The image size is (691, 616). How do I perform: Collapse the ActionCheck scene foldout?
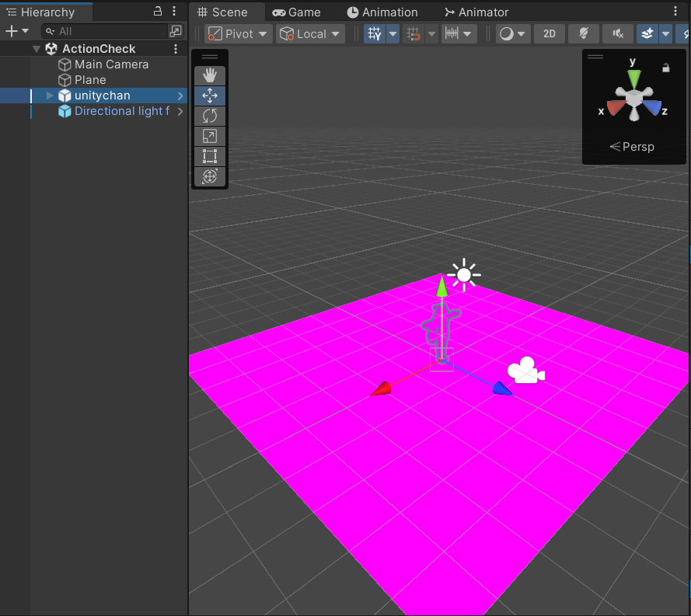click(x=37, y=49)
